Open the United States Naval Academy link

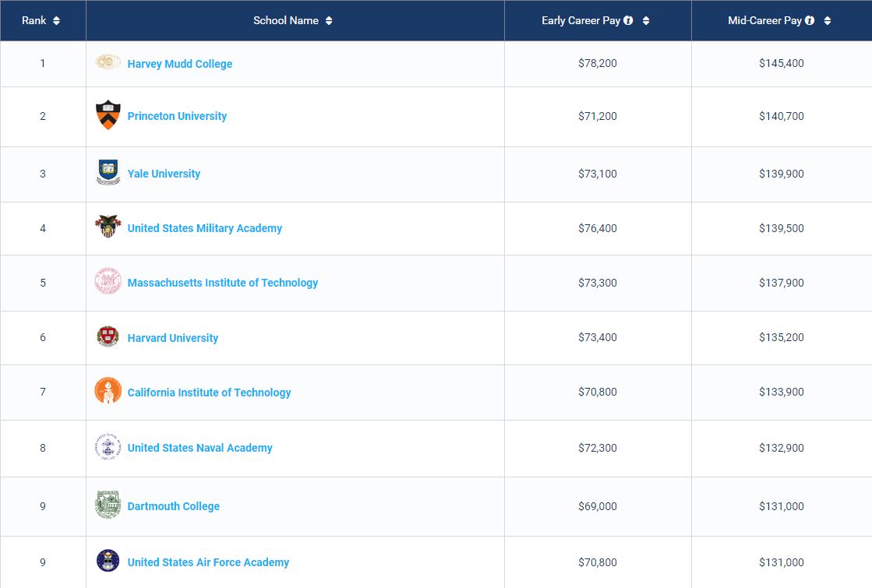point(199,448)
